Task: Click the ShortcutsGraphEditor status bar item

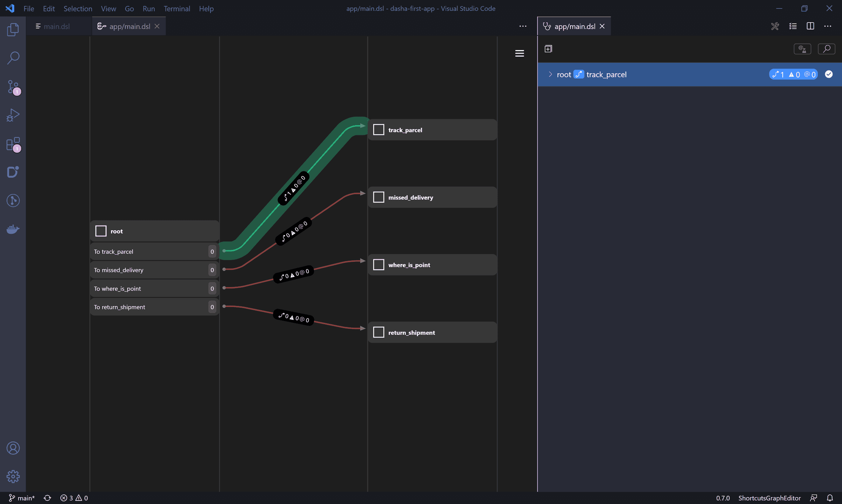Action: [769, 498]
